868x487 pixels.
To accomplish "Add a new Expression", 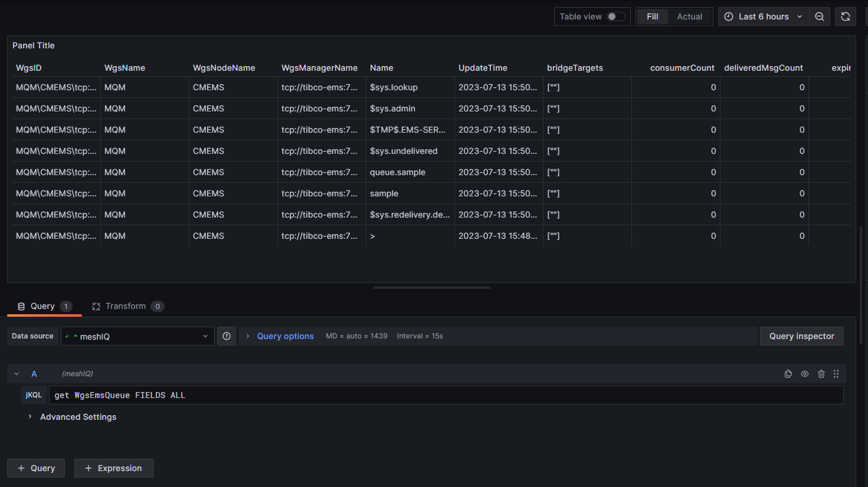I will pyautogui.click(x=114, y=468).
